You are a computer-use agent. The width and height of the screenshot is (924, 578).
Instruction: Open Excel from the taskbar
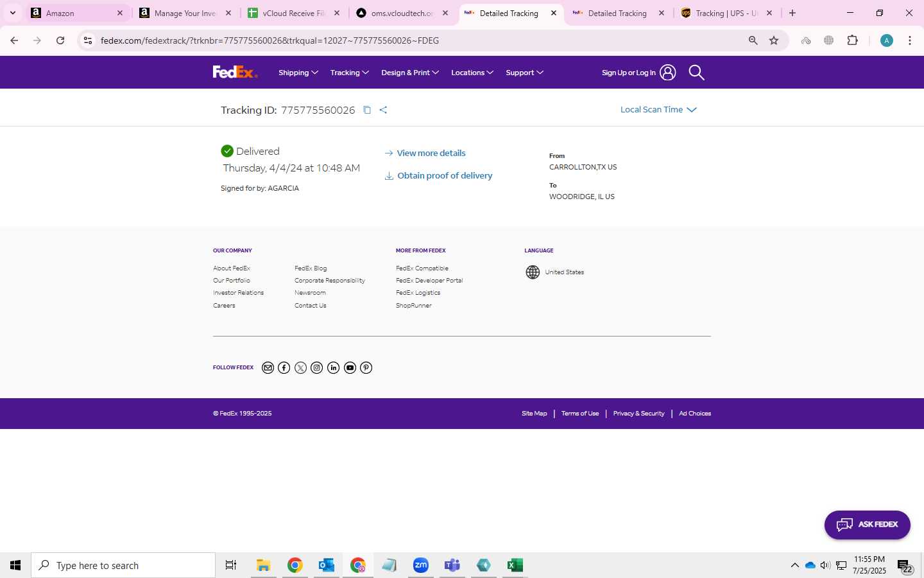point(515,565)
